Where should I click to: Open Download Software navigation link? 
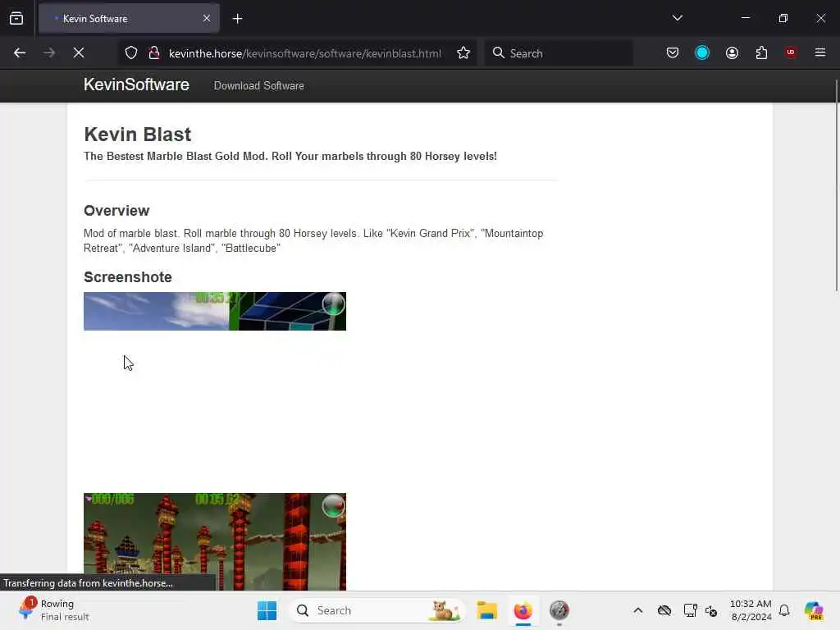pos(258,85)
